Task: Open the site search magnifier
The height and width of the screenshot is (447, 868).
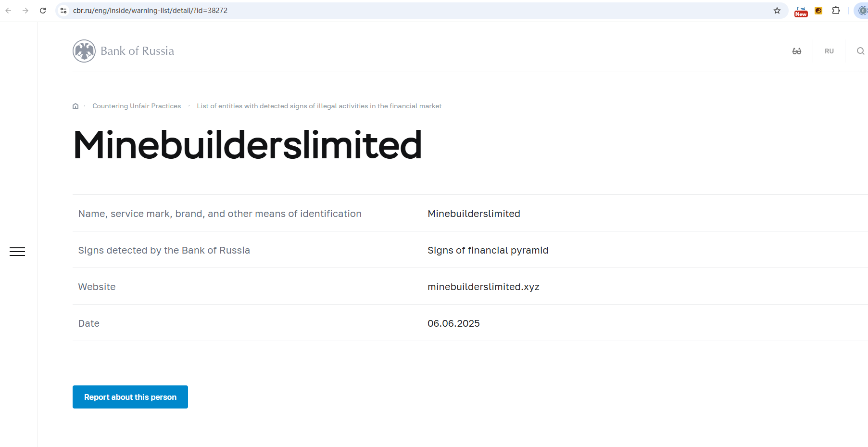Action: [x=860, y=51]
